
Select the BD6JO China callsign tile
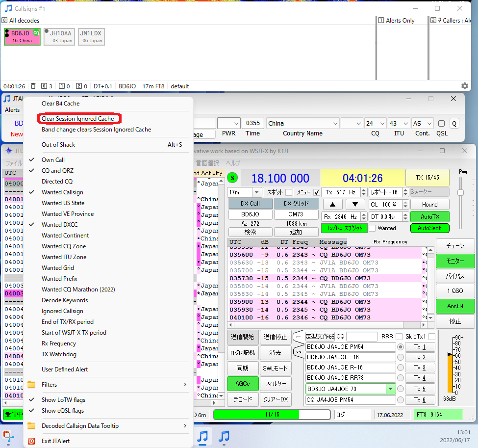(22, 37)
